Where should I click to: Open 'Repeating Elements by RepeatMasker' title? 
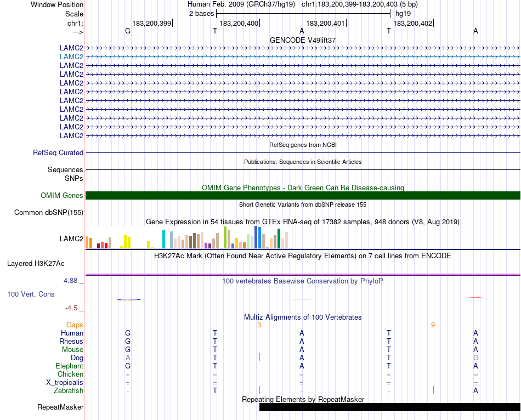(x=303, y=399)
